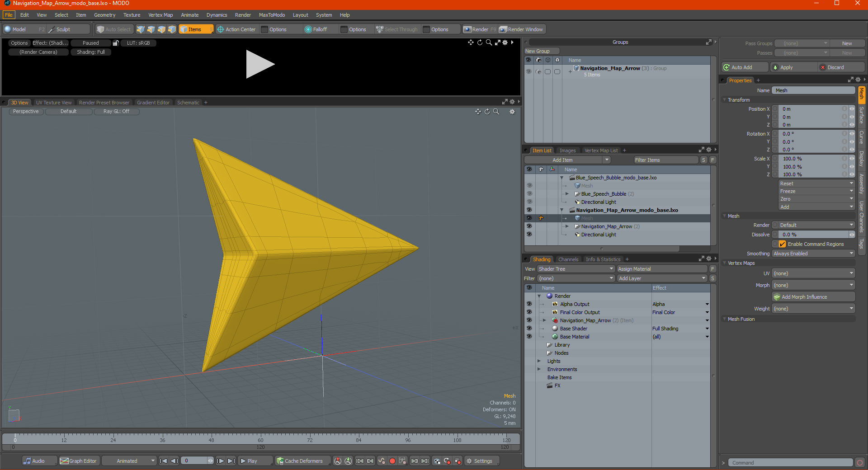This screenshot has height=470, width=868.
Task: Open Graph Editor
Action: [x=78, y=461]
